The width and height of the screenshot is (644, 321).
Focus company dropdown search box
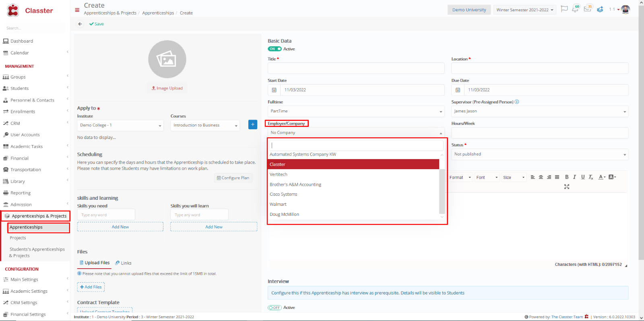click(x=356, y=145)
